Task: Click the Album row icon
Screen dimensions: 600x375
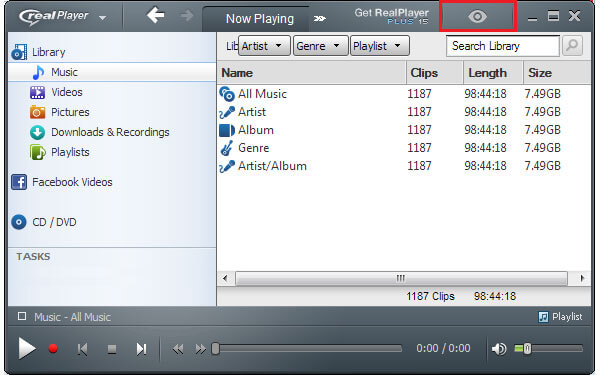Action: click(x=227, y=130)
